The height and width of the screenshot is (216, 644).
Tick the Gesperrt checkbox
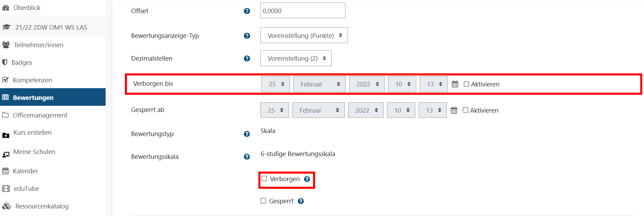click(x=264, y=201)
